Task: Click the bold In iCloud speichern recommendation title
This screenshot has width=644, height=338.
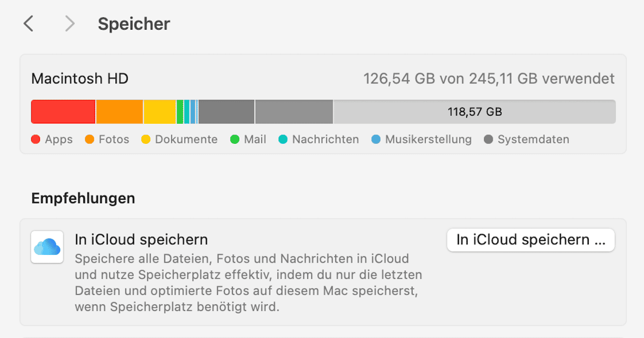Action: (x=141, y=240)
